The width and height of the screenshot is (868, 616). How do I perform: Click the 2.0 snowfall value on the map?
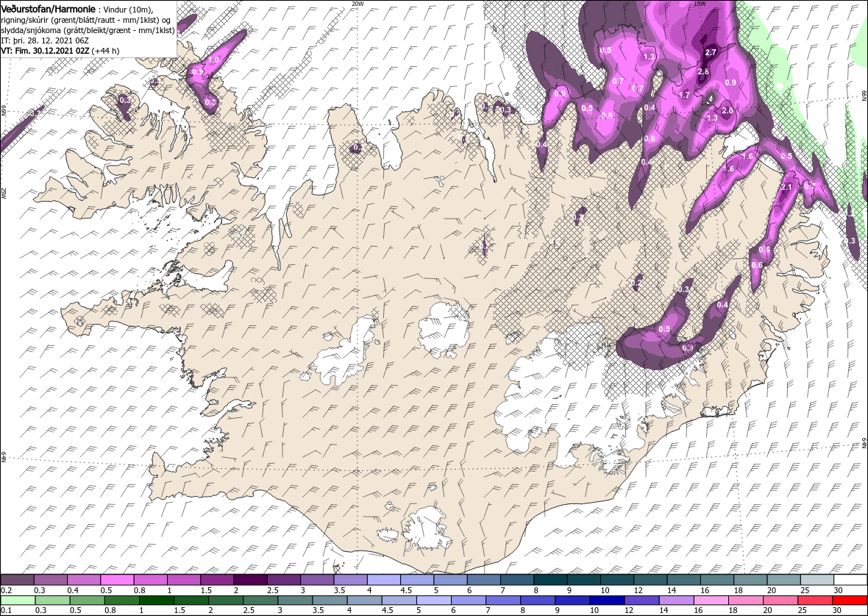tap(728, 110)
